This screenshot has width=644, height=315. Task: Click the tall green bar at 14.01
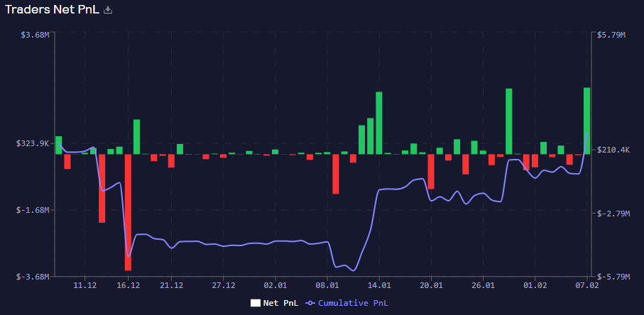pos(379,123)
